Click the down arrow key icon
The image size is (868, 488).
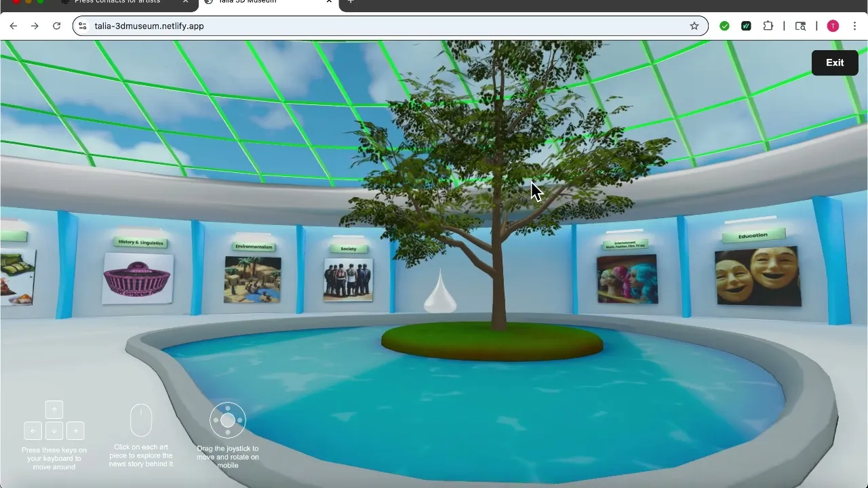54,430
